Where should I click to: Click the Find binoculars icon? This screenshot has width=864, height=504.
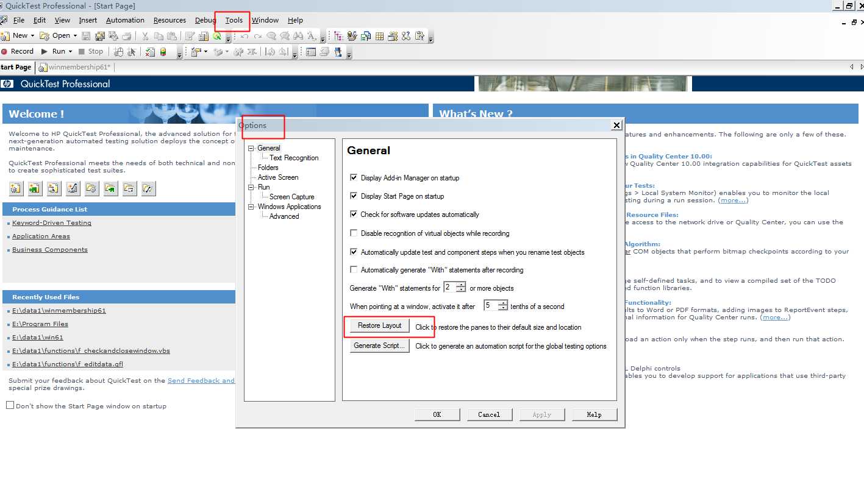(x=298, y=36)
